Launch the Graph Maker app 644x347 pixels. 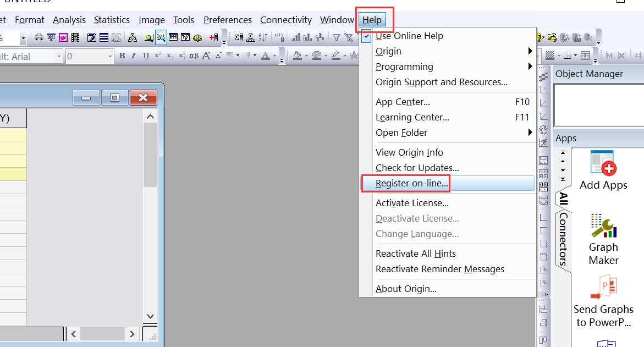[x=603, y=240]
